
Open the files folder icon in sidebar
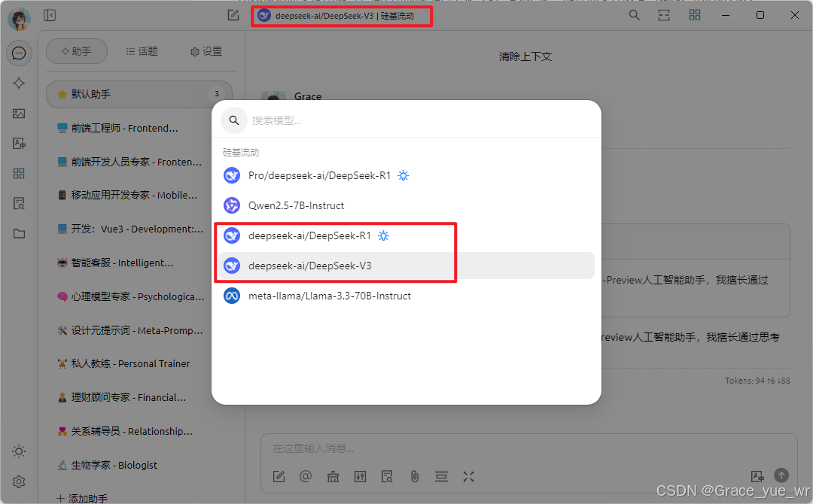[19, 234]
